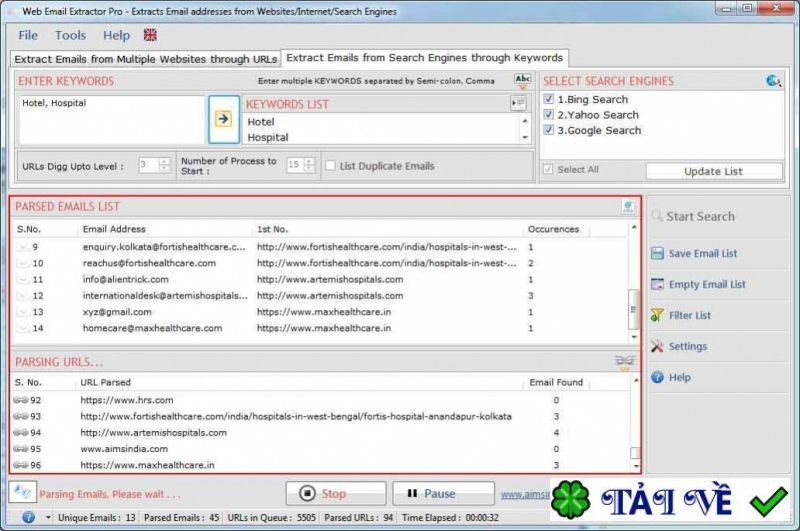Open dropdown arrow beside status bar help icon

tap(48, 517)
